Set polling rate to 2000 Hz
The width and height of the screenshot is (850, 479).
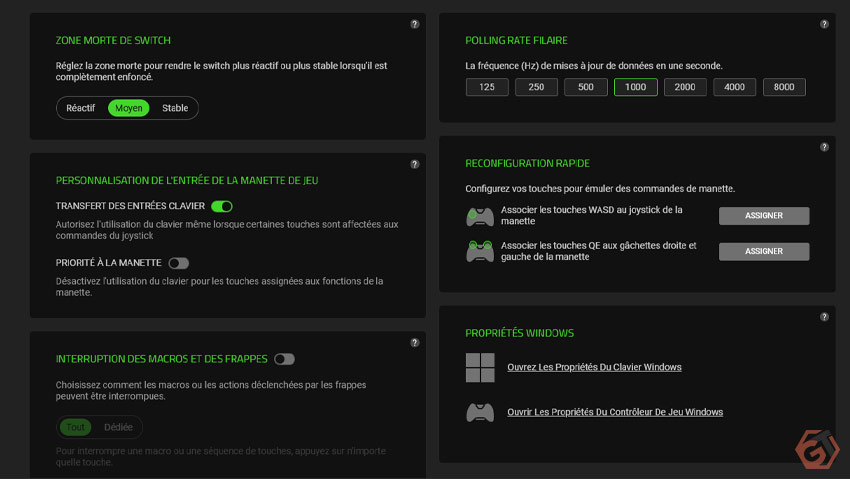pyautogui.click(x=685, y=87)
